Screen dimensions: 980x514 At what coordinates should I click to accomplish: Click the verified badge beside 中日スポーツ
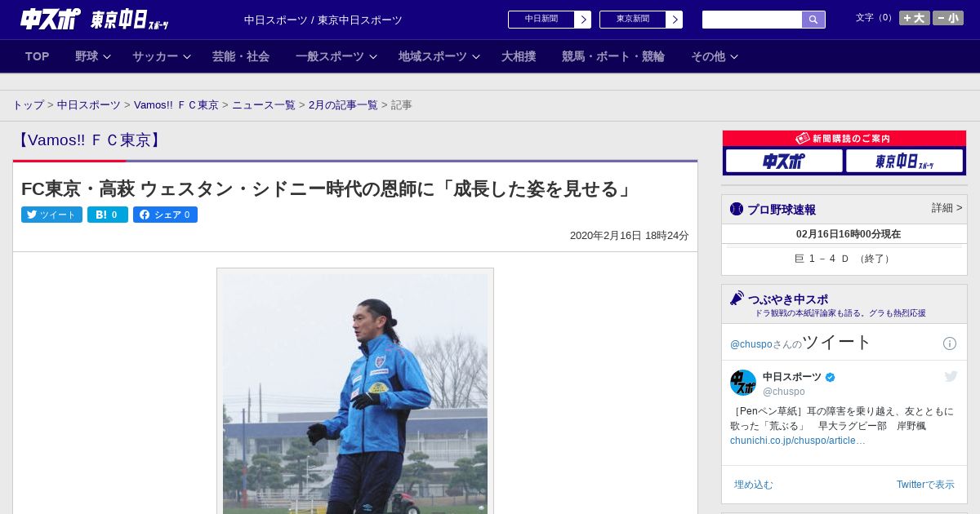(x=831, y=377)
